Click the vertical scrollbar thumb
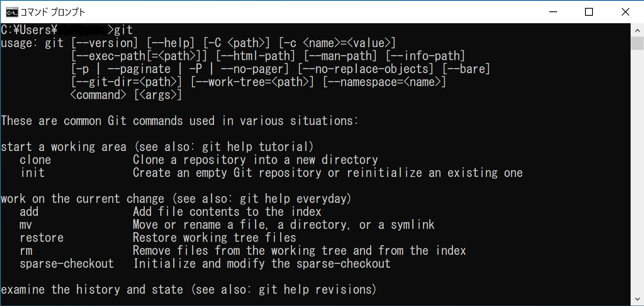Viewport: 644px width, 306px height. tap(637, 43)
